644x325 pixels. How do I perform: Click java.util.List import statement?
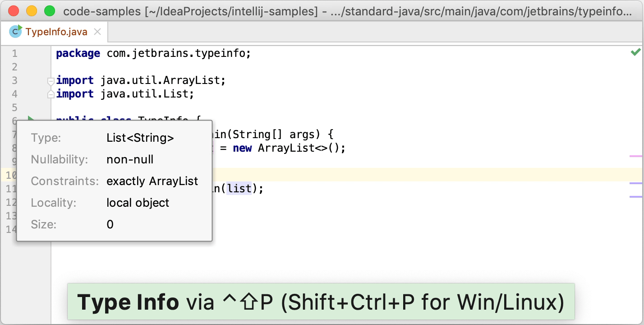(147, 94)
